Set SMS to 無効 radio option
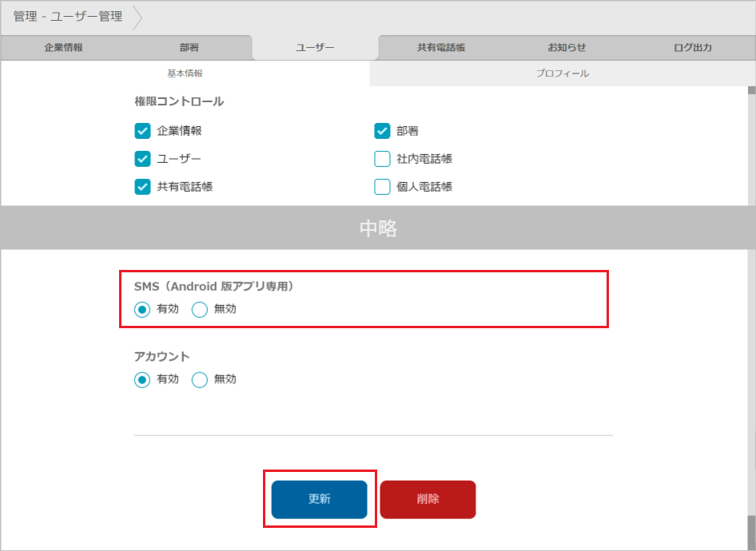This screenshot has width=756, height=551. click(x=200, y=310)
